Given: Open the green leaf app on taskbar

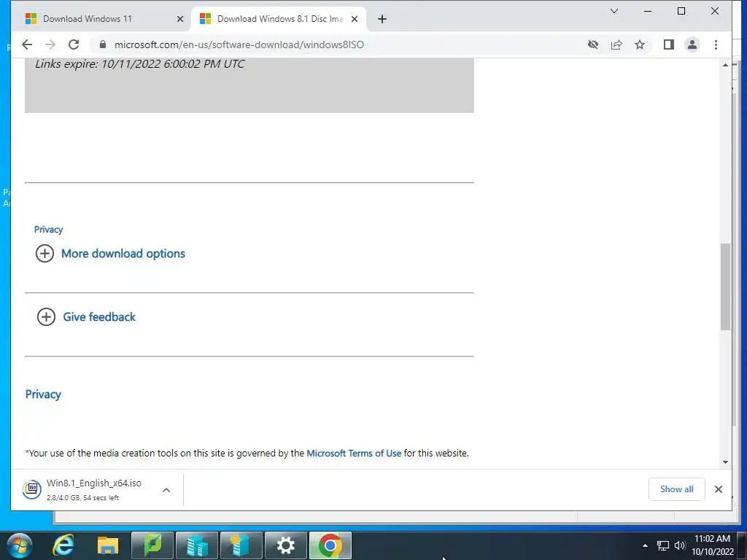Looking at the screenshot, I should pos(152,545).
